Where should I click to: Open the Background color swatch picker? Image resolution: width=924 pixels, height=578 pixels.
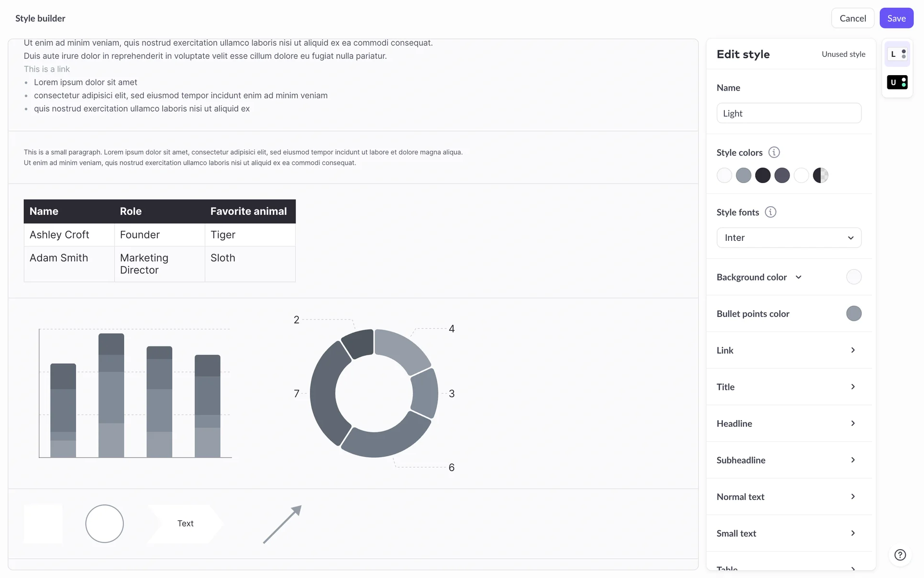(x=854, y=277)
